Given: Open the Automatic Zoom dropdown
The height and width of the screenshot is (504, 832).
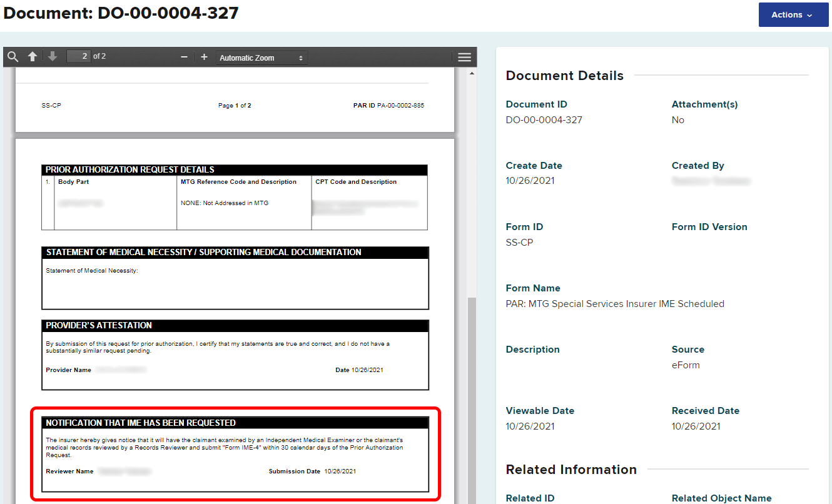Looking at the screenshot, I should pos(261,58).
